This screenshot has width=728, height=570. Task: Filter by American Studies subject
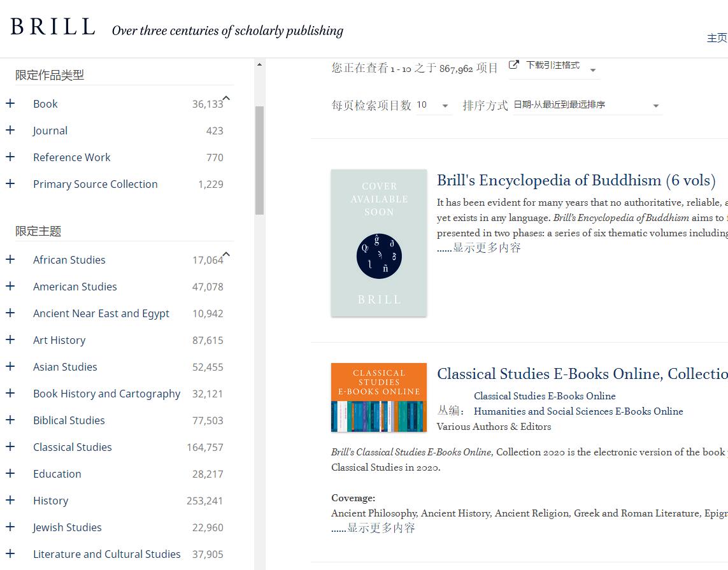pos(75,287)
